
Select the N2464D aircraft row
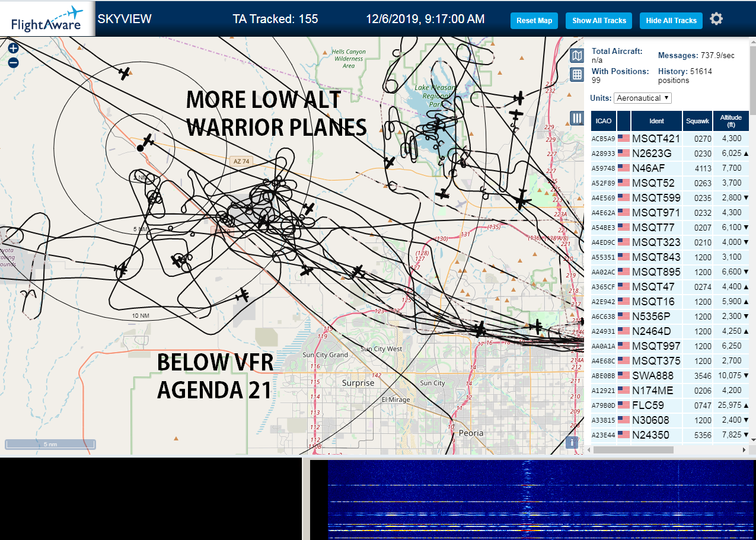670,331
